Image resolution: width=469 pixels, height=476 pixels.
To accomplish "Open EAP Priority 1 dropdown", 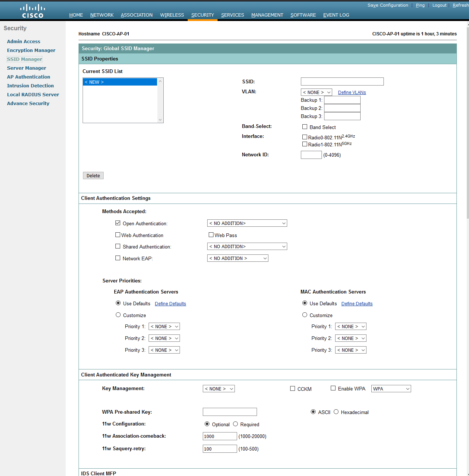I will (x=164, y=326).
